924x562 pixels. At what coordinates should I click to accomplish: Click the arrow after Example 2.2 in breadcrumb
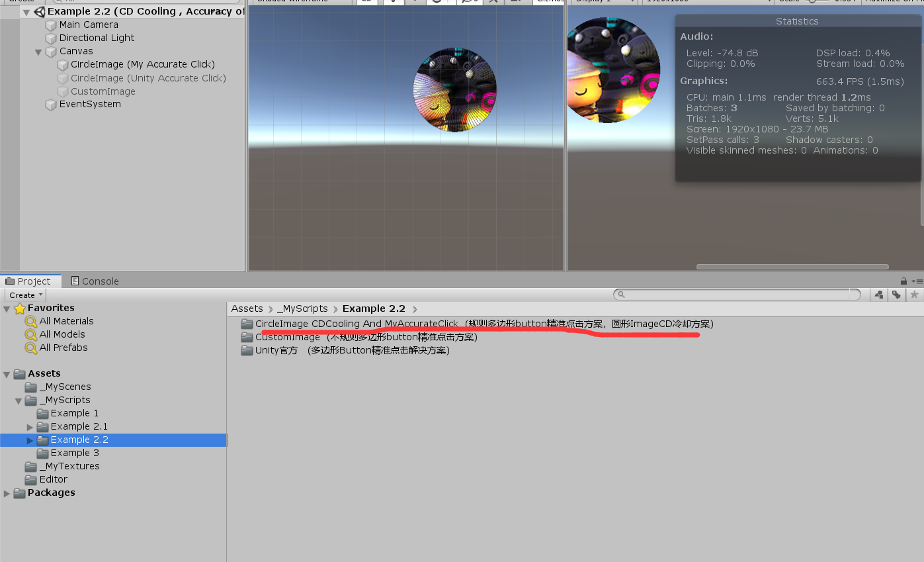point(415,308)
